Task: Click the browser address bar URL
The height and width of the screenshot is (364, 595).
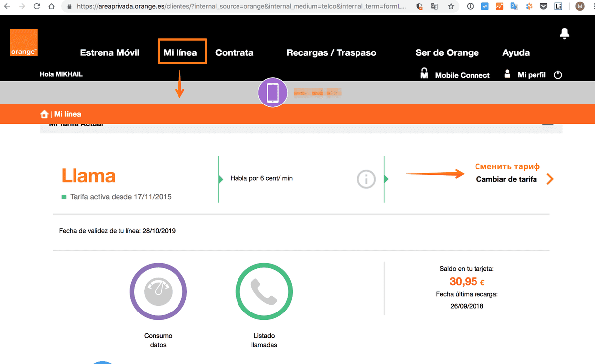Action: 241,7
